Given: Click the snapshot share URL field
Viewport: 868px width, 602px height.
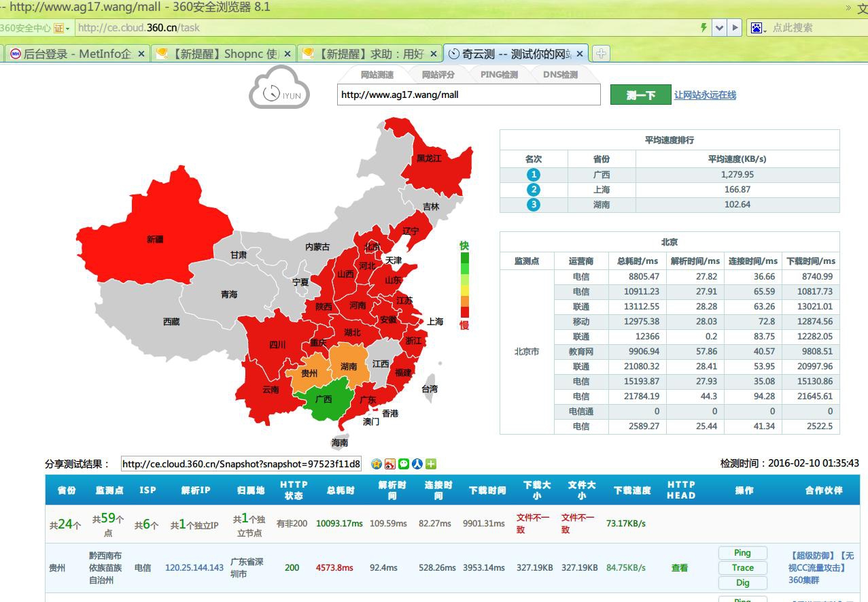Looking at the screenshot, I should pos(241,464).
